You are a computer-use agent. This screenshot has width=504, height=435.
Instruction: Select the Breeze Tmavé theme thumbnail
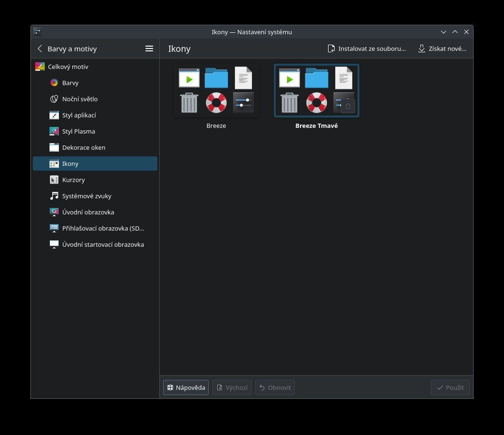[x=317, y=90]
